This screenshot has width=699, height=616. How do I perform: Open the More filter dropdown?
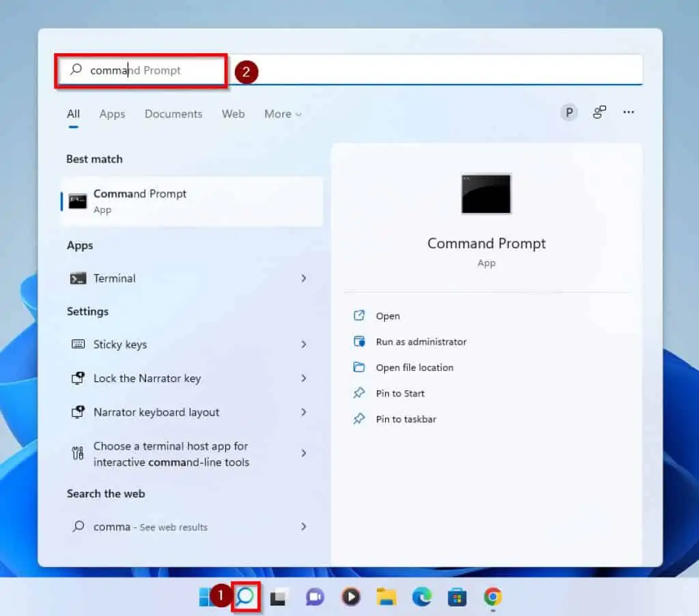point(283,114)
